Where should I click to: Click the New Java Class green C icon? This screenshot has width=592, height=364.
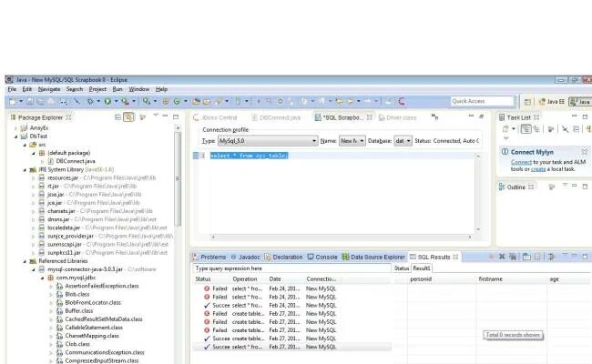point(177,101)
